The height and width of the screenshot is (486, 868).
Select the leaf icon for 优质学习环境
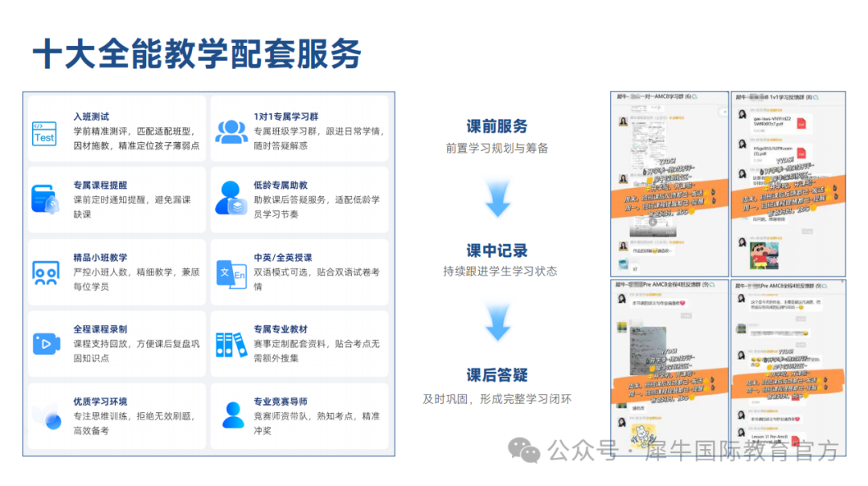pos(47,416)
